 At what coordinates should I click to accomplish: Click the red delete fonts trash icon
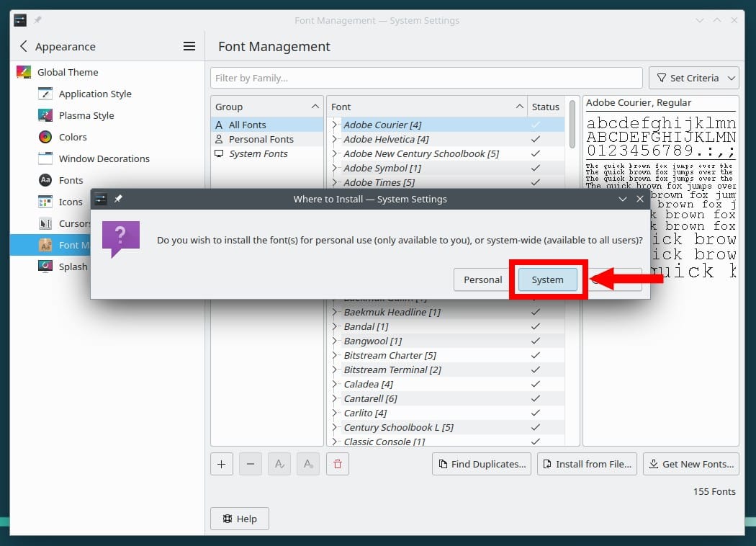(x=337, y=464)
